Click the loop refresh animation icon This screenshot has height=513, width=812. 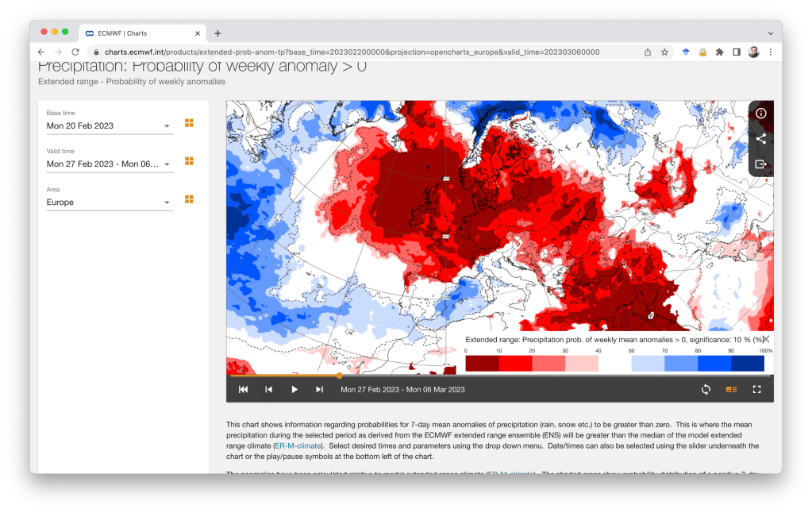705,389
